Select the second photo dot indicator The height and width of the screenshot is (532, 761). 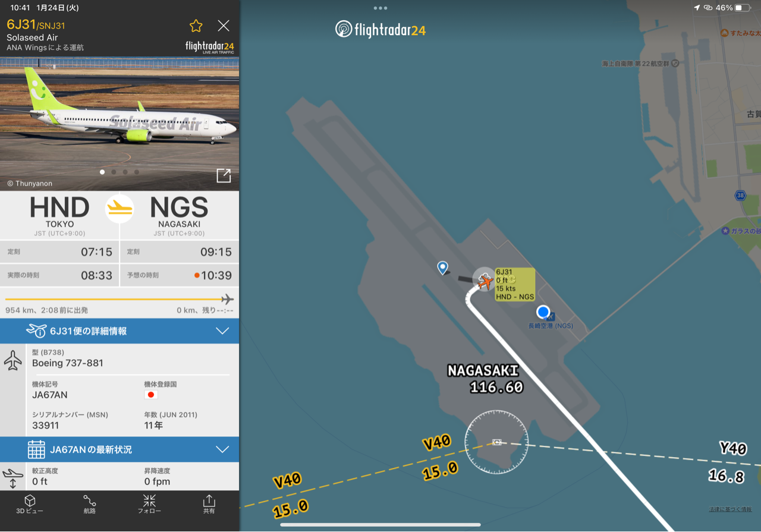coord(114,172)
